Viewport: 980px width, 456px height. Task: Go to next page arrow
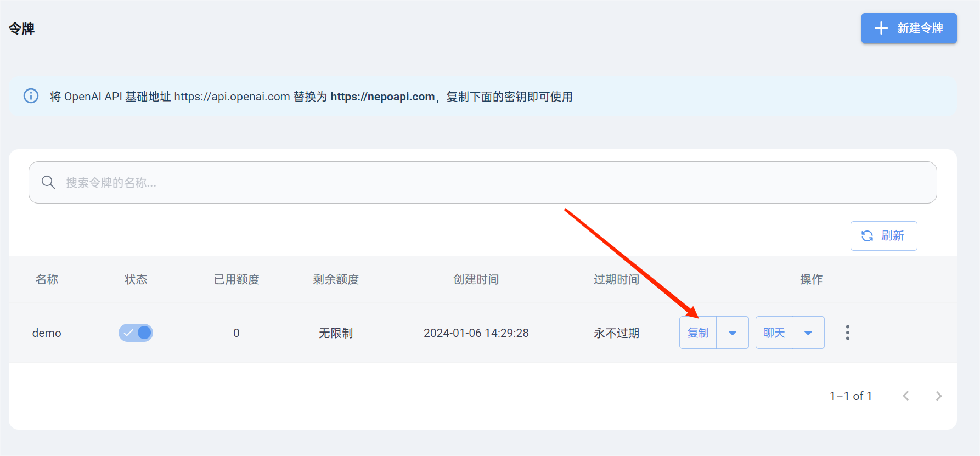coord(939,396)
